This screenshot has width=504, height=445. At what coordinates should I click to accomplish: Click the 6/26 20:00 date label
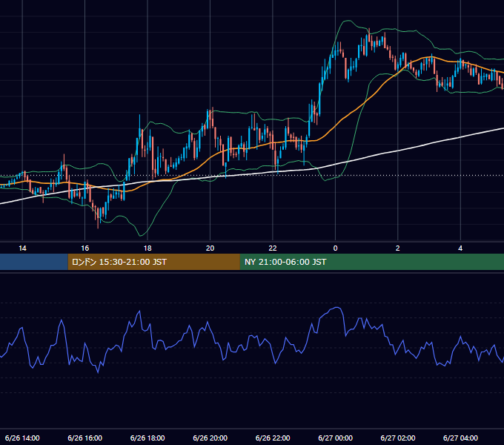(x=210, y=438)
